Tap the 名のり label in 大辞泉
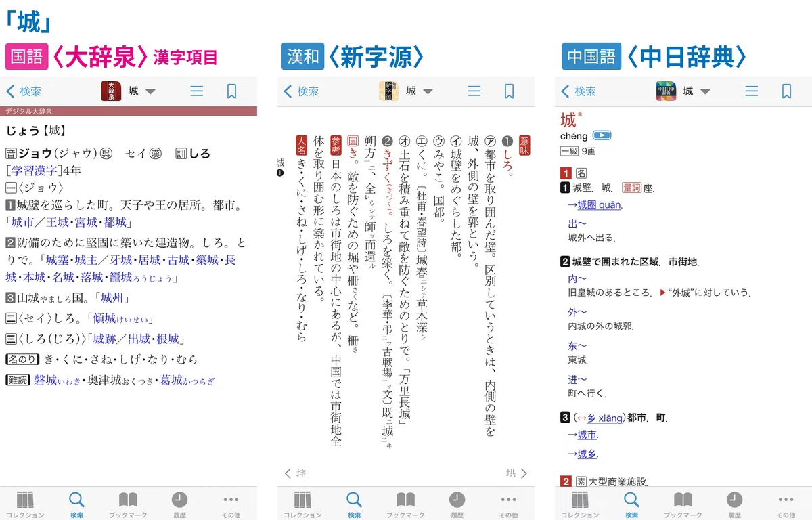This screenshot has width=812, height=520. [x=22, y=360]
